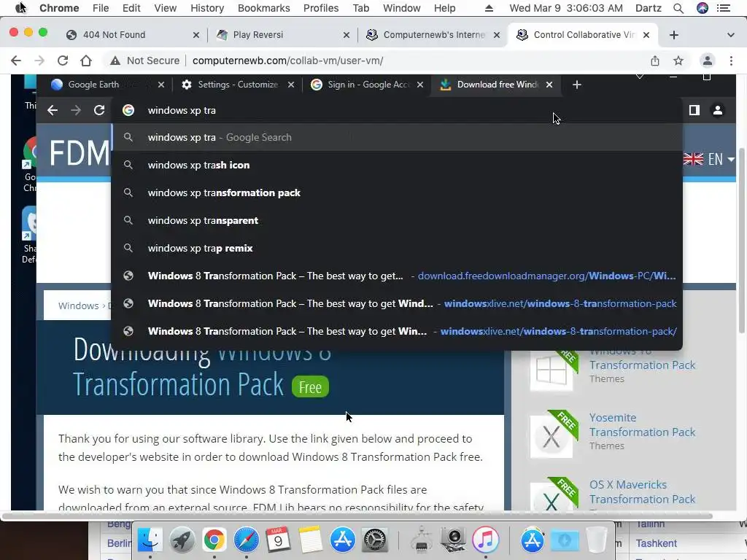Open the Downloads folder in Dock
This screenshot has width=747, height=560.
565,540
